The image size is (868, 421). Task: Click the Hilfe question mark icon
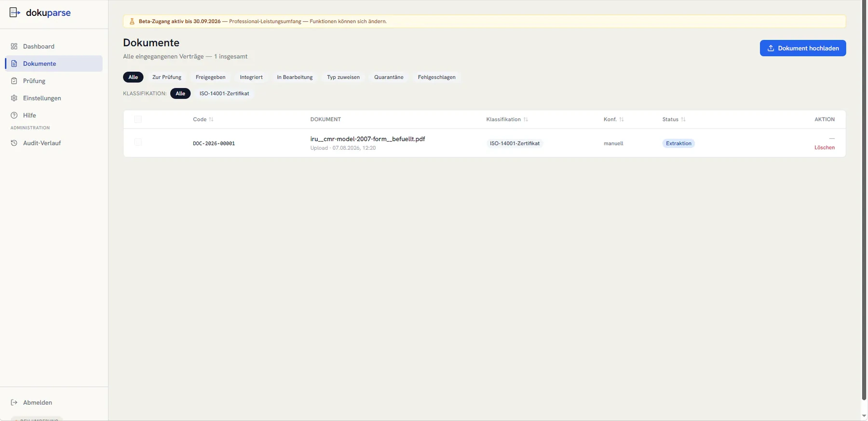point(14,116)
